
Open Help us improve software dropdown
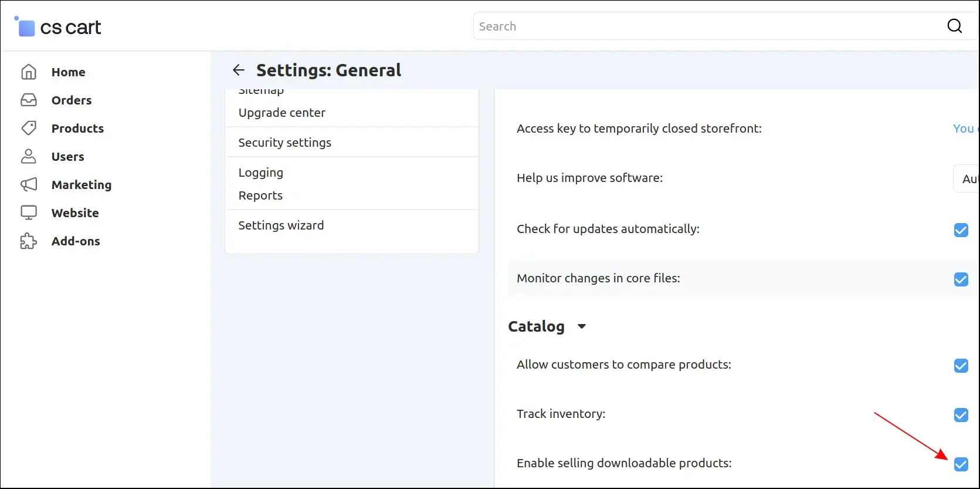(968, 179)
